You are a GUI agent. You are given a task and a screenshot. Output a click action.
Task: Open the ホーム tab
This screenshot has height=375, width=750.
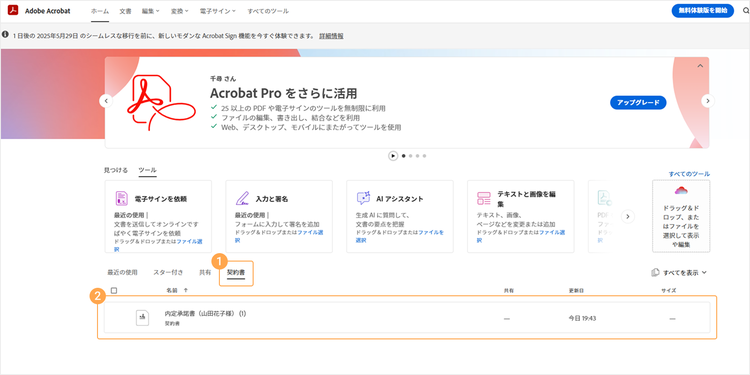coord(100,11)
